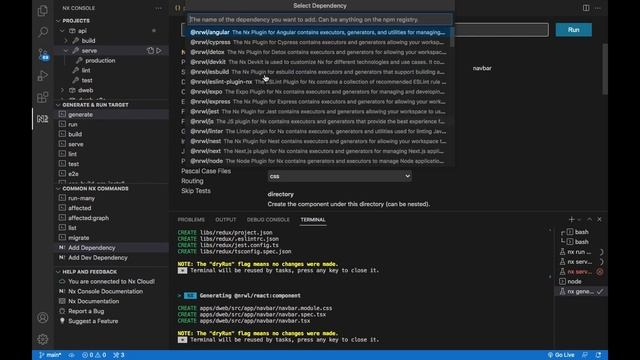Open the Source Control view
Screen dimensions: 640x360
coord(43,54)
